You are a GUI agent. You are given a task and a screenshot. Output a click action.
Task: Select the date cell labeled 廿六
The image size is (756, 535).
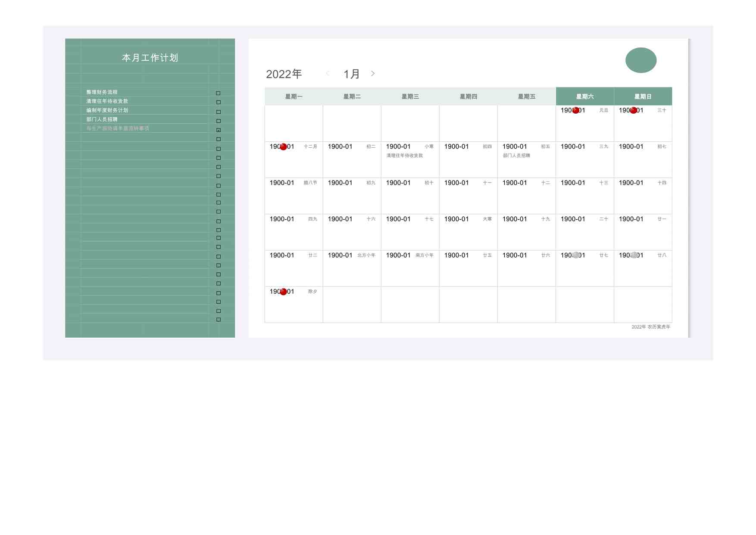click(526, 268)
